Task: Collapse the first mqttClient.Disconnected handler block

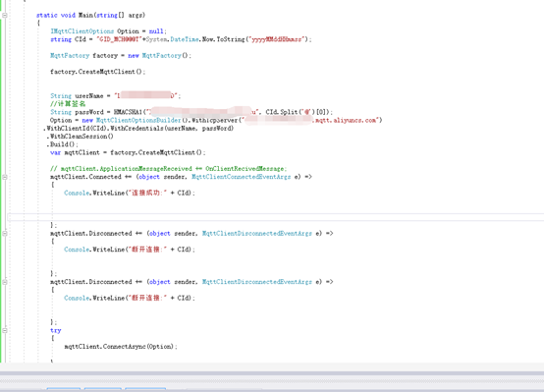Action: point(5,233)
